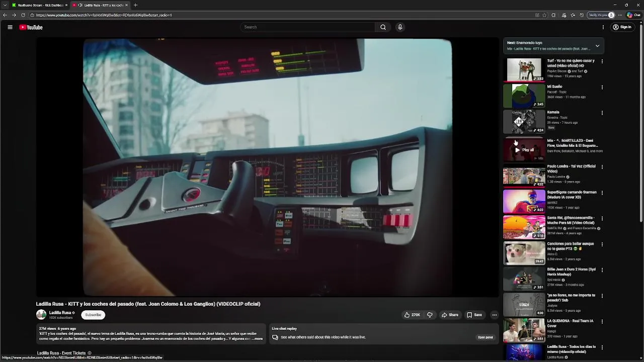This screenshot has width=644, height=362.
Task: Open options for 'ya no llores' video
Action: [x=602, y=296]
